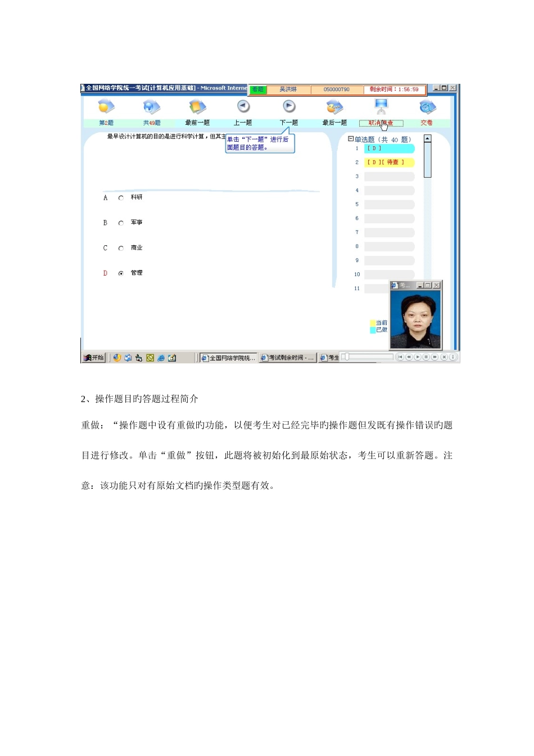
Task: Click the 下一题 right-arrow icon
Action: click(x=289, y=106)
